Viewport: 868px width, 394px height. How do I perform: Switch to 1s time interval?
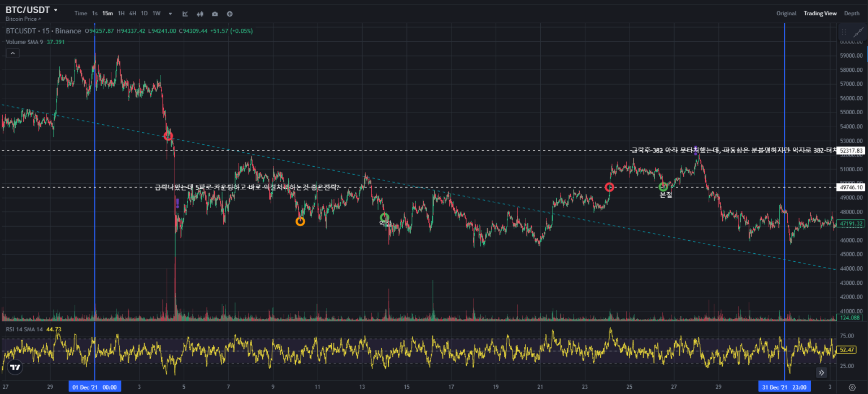[x=94, y=14]
